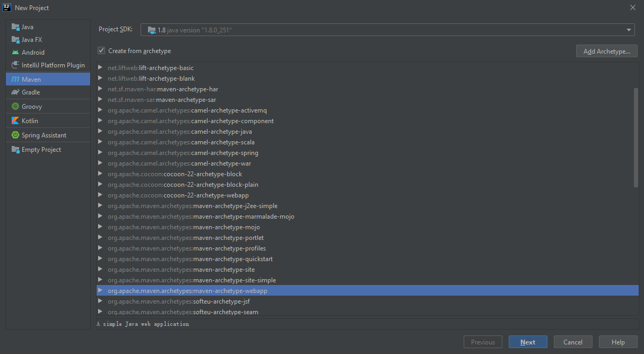Select maven-archetype-sar row
The image size is (644, 354).
[x=368, y=99]
